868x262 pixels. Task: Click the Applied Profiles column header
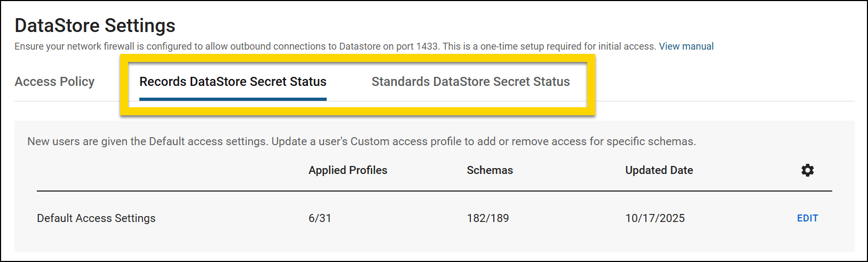348,170
